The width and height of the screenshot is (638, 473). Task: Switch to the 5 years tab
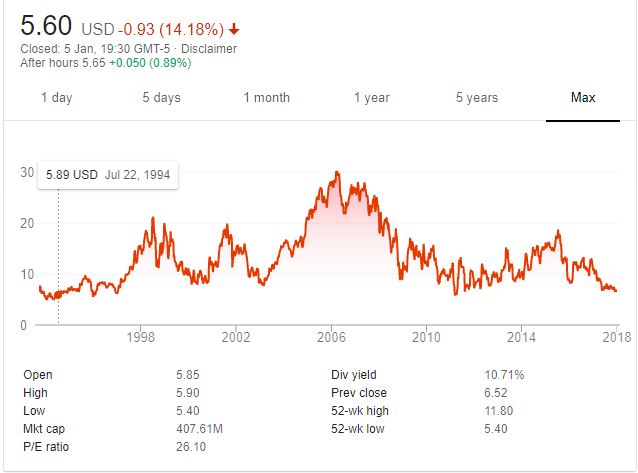pyautogui.click(x=477, y=98)
